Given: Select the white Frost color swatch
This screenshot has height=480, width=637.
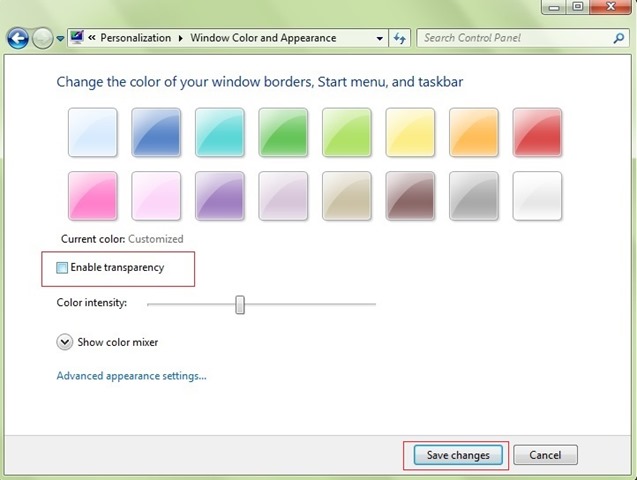Looking at the screenshot, I should [x=537, y=196].
